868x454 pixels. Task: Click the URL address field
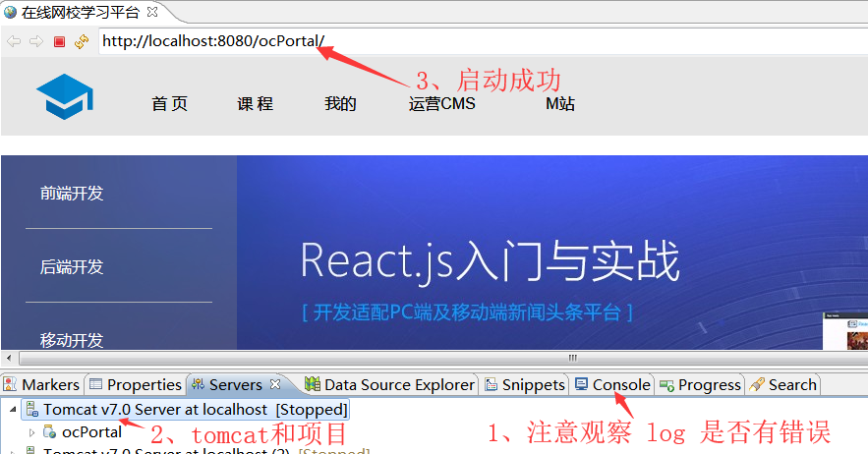coord(483,41)
